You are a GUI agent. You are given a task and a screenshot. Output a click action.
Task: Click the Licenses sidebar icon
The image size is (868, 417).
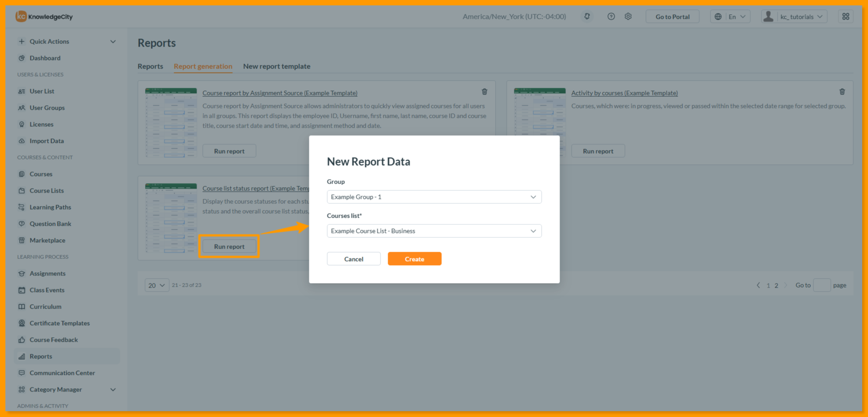tap(21, 124)
